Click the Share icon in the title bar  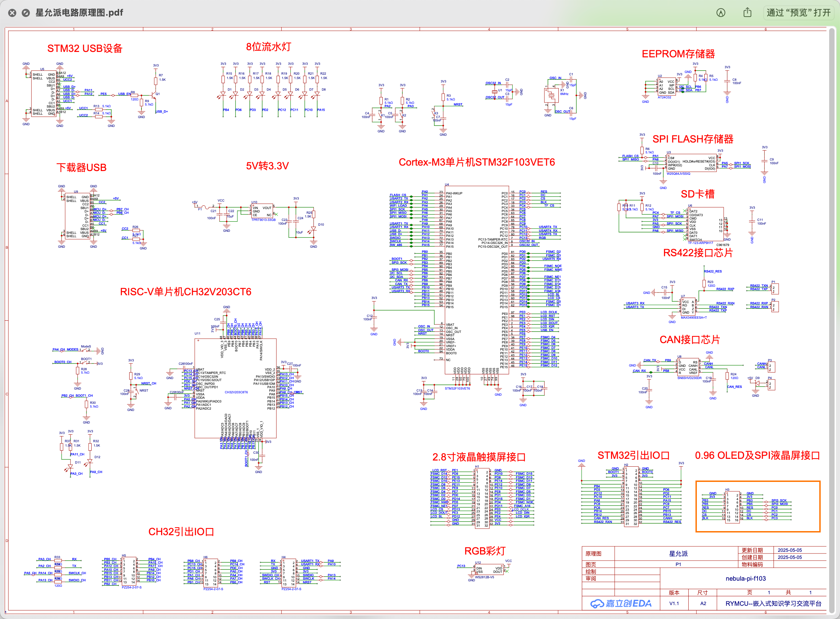(x=747, y=13)
